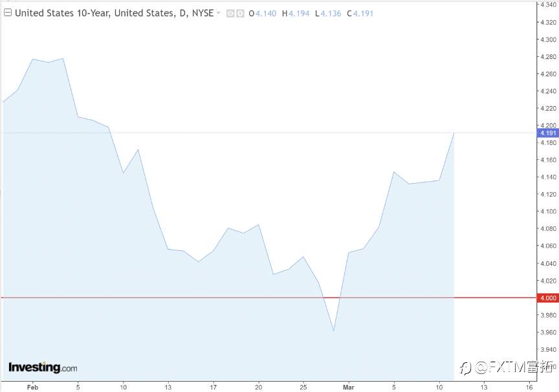
Task: Click the Low value 4.136
Action: [329, 13]
